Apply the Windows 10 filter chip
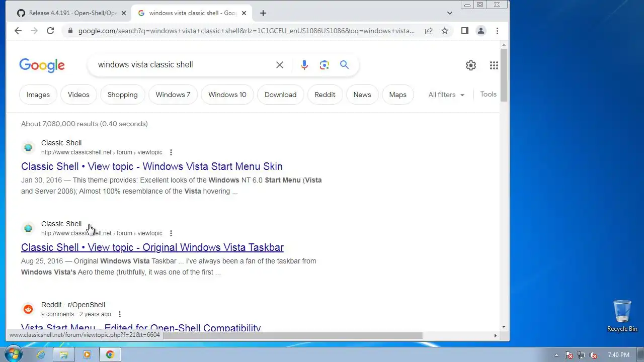Viewport: 644px width, 362px height. (x=227, y=95)
